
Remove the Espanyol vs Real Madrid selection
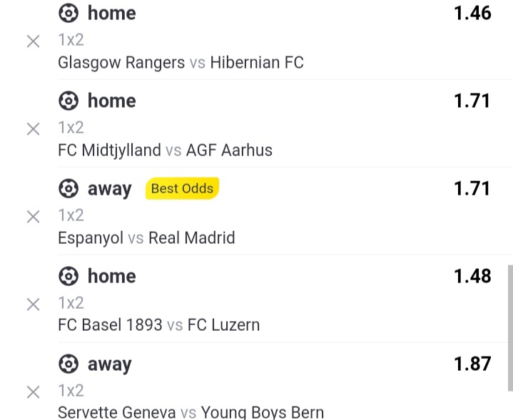click(33, 217)
